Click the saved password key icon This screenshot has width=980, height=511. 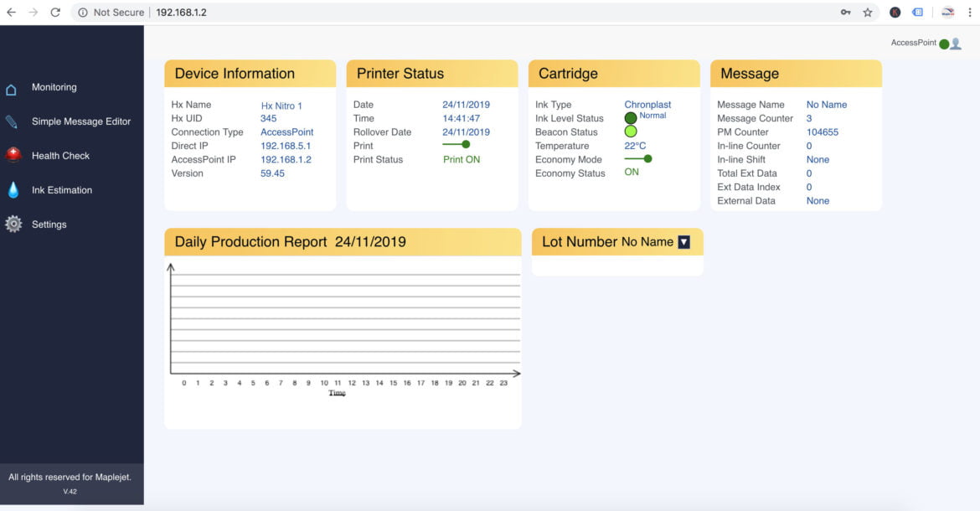pos(846,13)
